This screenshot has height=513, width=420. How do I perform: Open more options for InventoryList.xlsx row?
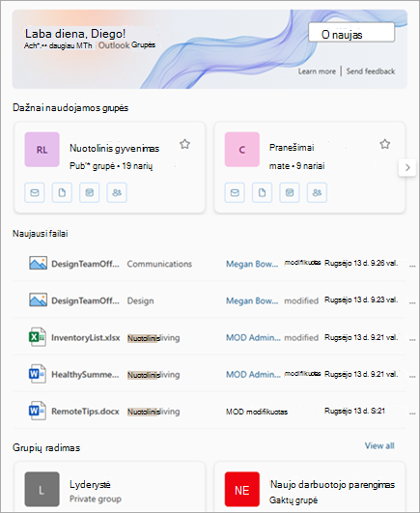pyautogui.click(x=412, y=340)
